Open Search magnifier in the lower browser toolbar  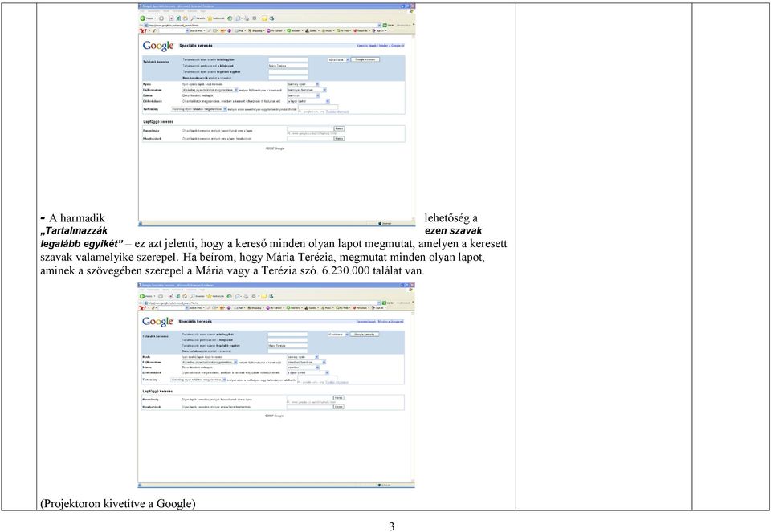(x=194, y=296)
